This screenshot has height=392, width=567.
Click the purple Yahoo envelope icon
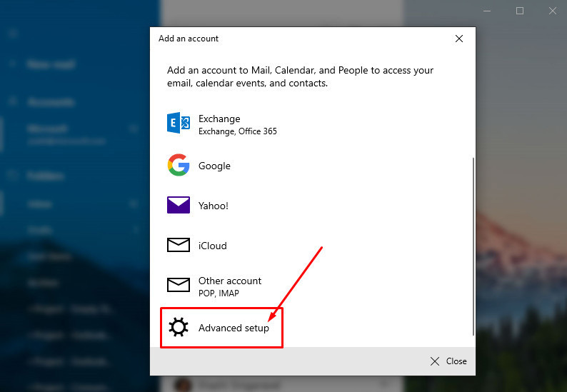coord(178,206)
